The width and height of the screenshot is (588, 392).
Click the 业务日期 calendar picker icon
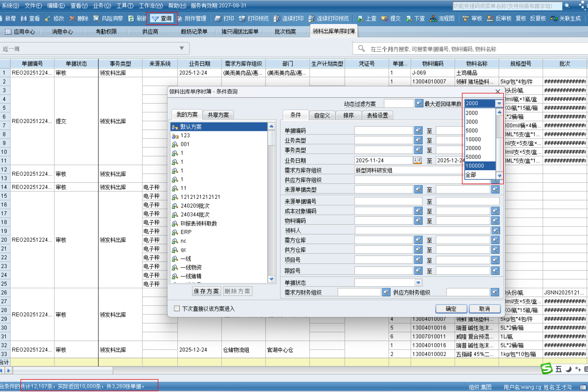tap(417, 160)
